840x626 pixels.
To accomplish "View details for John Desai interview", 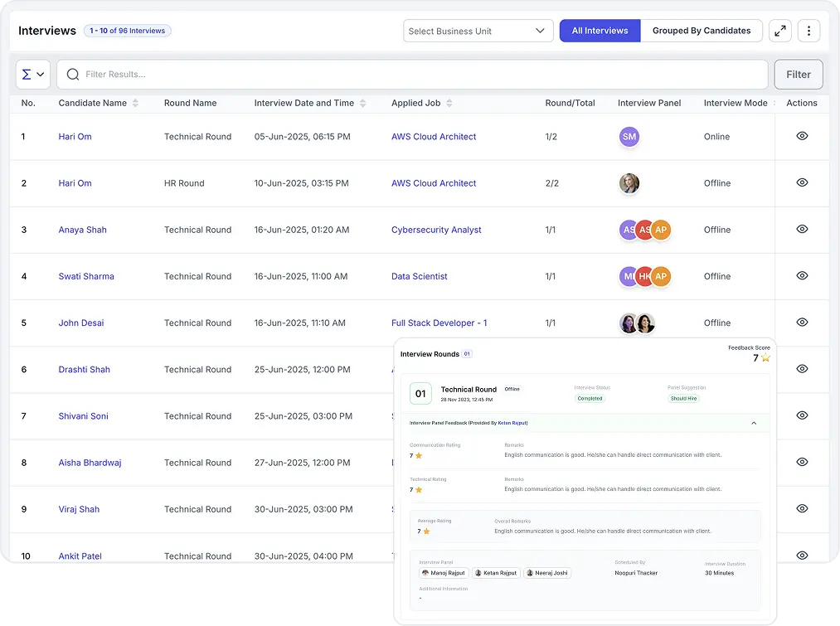I will pos(801,323).
